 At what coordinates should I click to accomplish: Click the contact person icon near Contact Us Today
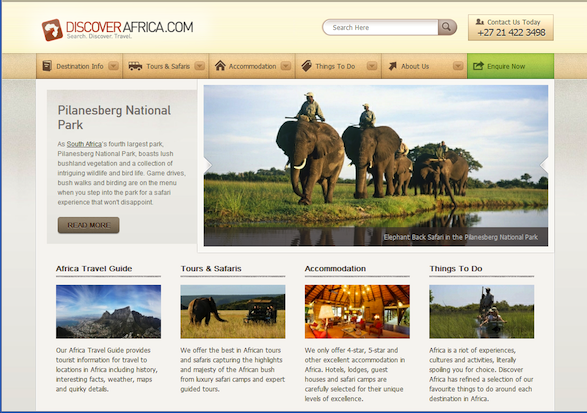pos(480,22)
